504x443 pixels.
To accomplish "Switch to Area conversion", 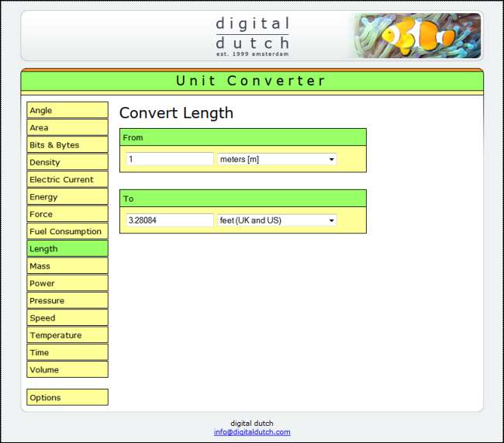I will 67,127.
